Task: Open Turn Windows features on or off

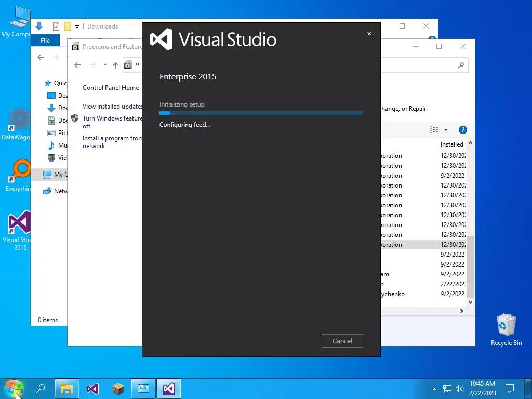Action: click(x=112, y=122)
